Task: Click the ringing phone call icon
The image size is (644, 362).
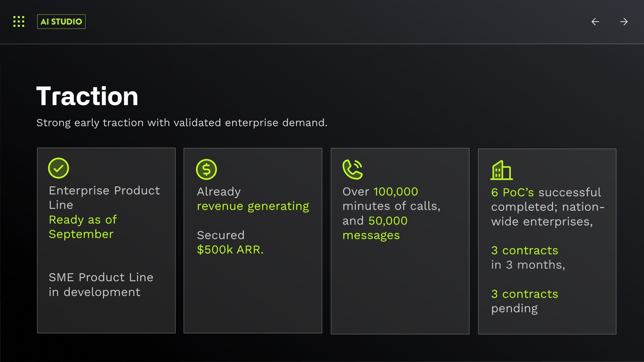Action: pyautogui.click(x=353, y=169)
